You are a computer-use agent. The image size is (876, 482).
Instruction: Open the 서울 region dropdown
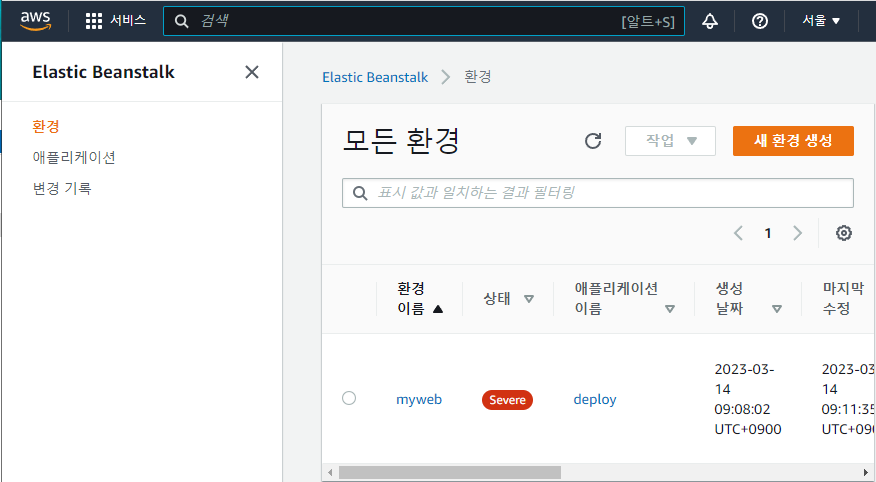[821, 21]
